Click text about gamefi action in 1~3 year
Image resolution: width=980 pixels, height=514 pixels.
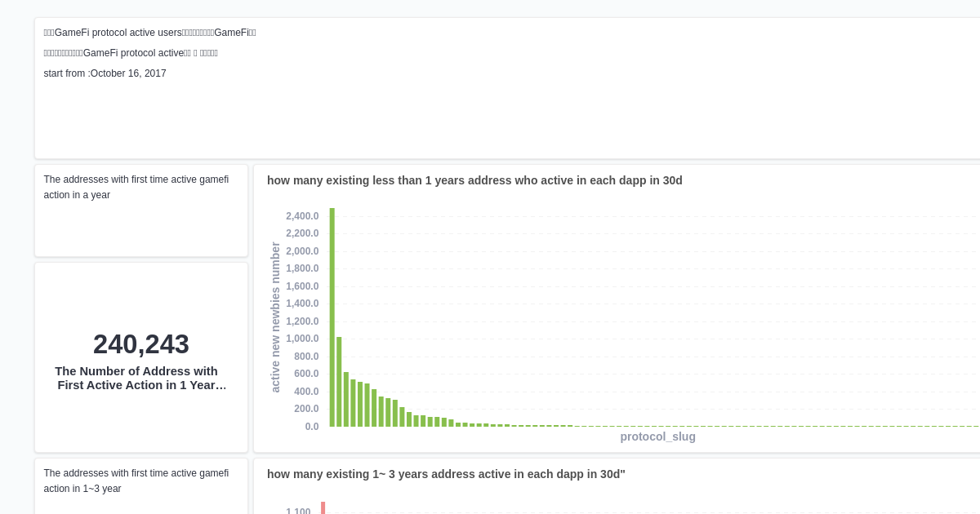[x=136, y=481]
